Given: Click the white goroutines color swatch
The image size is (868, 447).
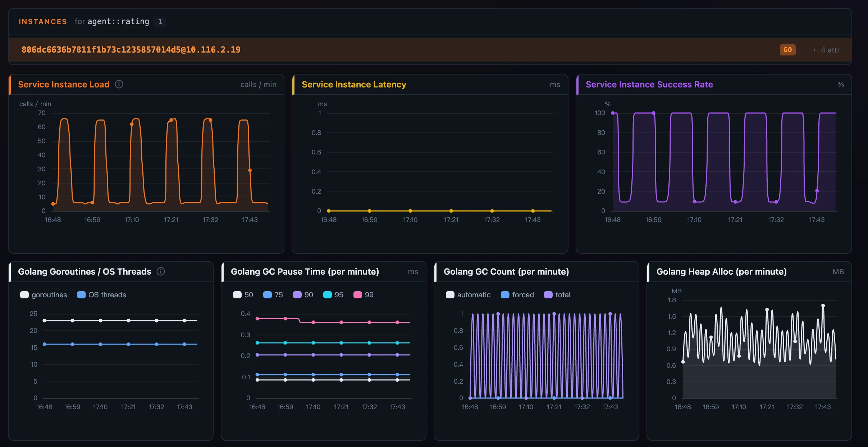Looking at the screenshot, I should point(24,295).
